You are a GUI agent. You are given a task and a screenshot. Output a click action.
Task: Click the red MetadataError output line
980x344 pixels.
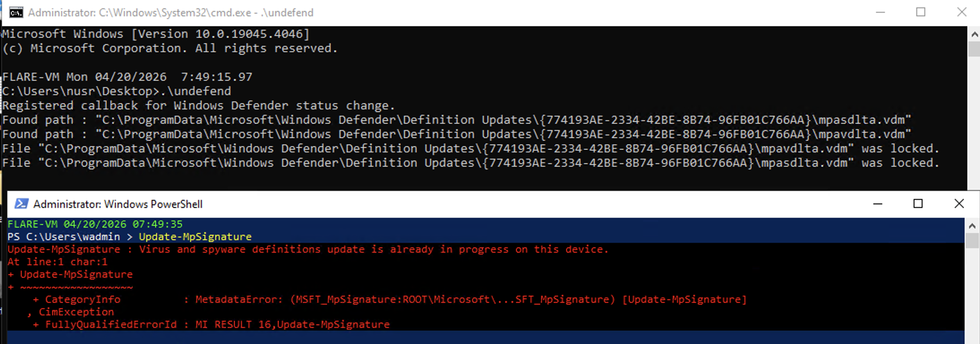click(403, 299)
